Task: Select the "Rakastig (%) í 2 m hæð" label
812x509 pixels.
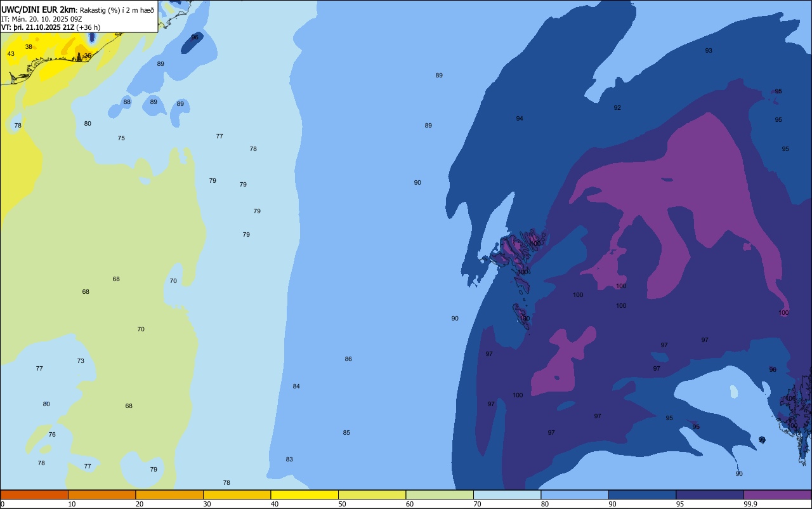Action: [117, 10]
